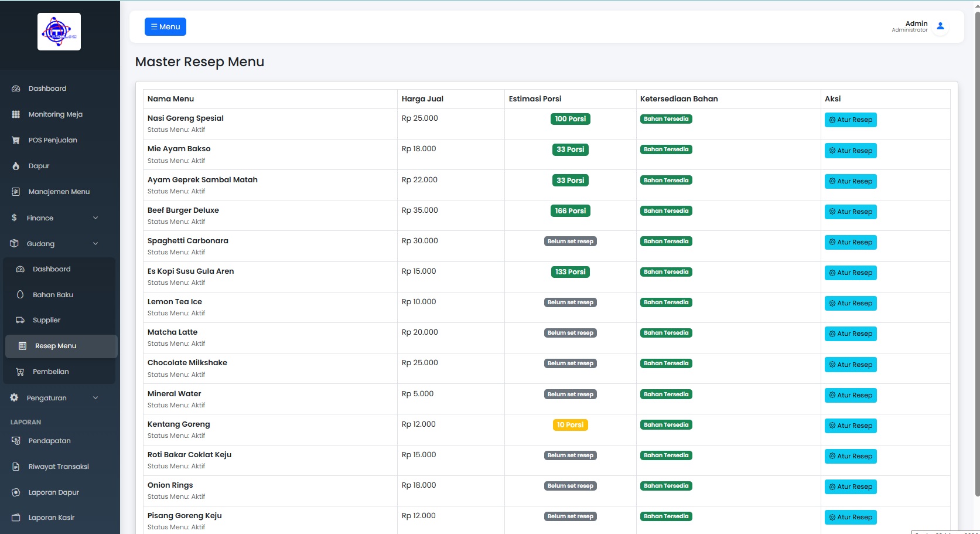Viewport: 980px width, 534px height.
Task: Click the Pengaturan gear icon
Action: point(14,397)
